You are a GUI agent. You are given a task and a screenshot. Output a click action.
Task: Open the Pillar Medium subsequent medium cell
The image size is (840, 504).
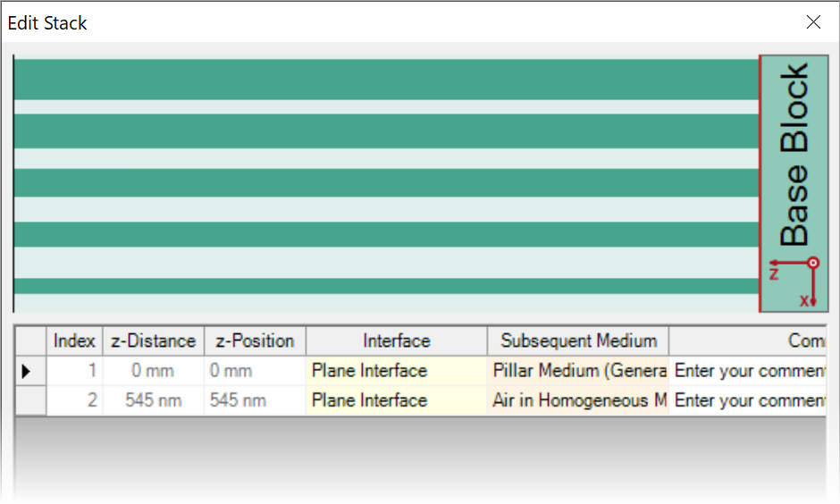[578, 371]
